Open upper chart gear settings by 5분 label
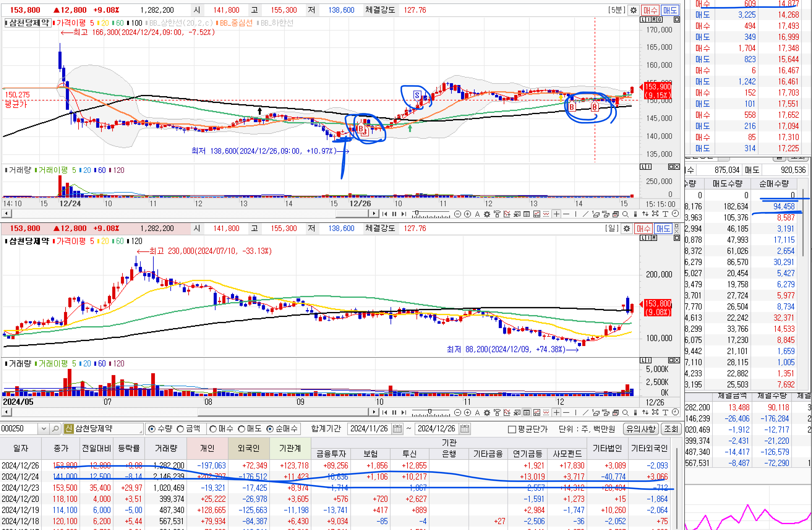Image resolution: width=812 pixels, height=530 pixels. (633, 10)
